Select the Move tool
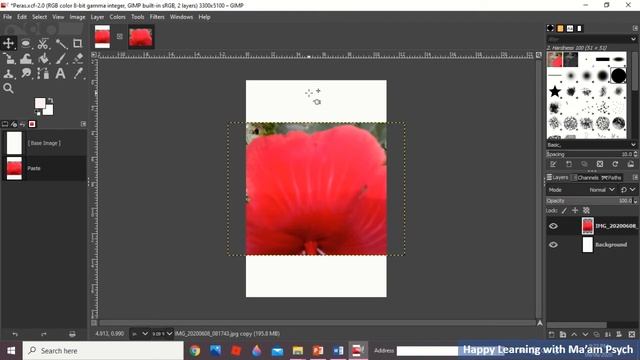This screenshot has width=640, height=360. click(x=8, y=43)
